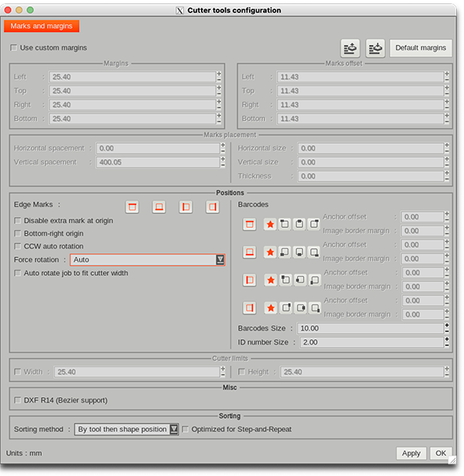Toggle top edge mark position
The width and height of the screenshot is (464, 476).
pyautogui.click(x=132, y=207)
